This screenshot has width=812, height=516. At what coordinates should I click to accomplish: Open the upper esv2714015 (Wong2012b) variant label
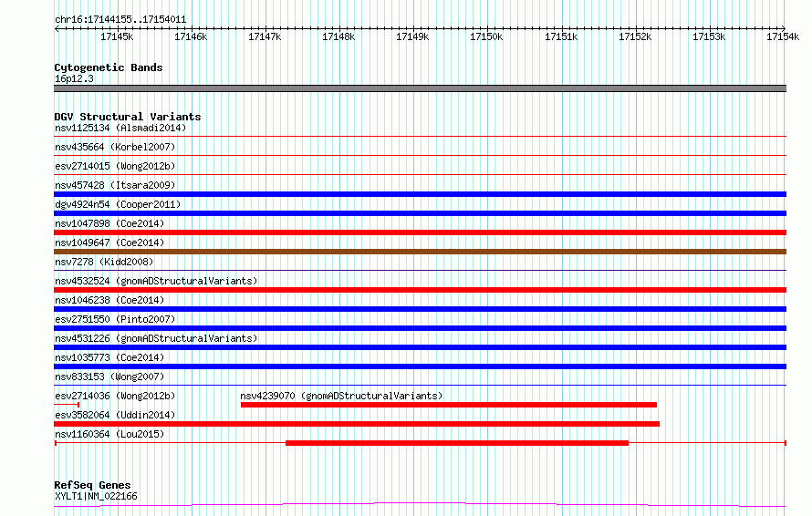pyautogui.click(x=115, y=166)
